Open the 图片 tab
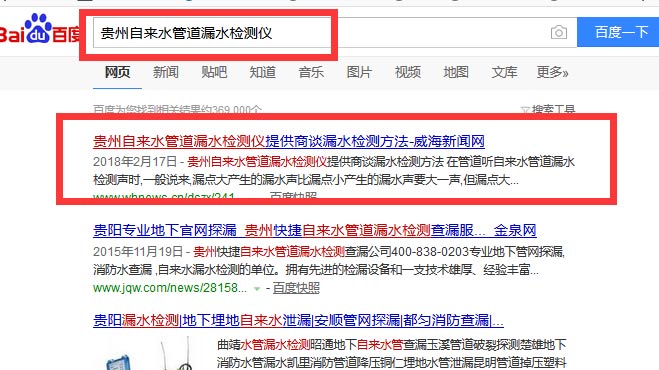Viewport: 659px width, 370px height. (359, 72)
